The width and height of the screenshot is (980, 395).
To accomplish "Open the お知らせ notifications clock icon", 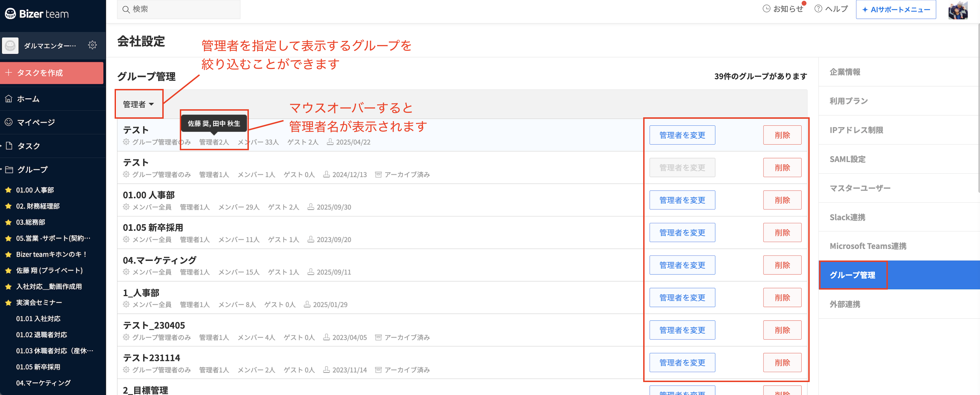I will 766,9.
